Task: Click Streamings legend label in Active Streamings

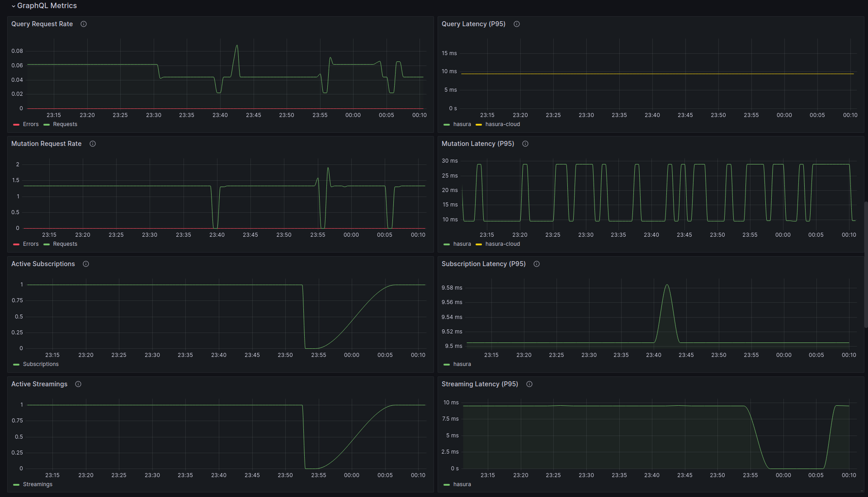Action: point(38,484)
